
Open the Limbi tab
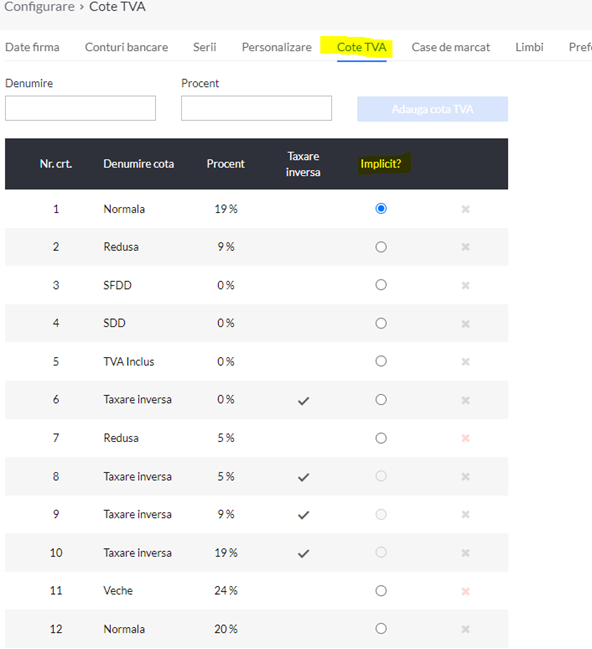(529, 47)
